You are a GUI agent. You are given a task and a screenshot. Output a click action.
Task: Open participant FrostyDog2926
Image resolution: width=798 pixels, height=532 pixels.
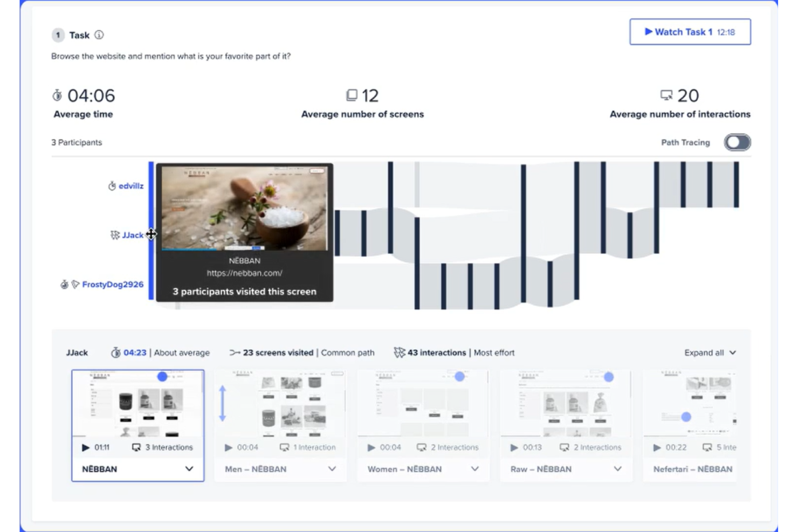(x=113, y=284)
